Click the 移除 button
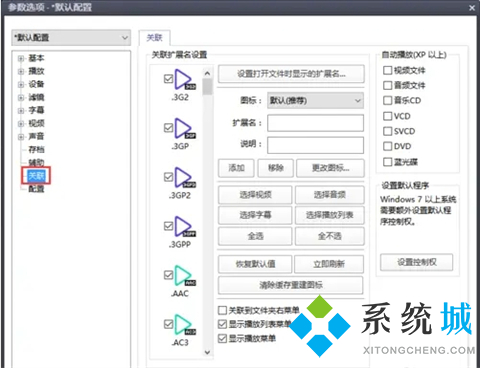480x368 pixels. point(276,168)
